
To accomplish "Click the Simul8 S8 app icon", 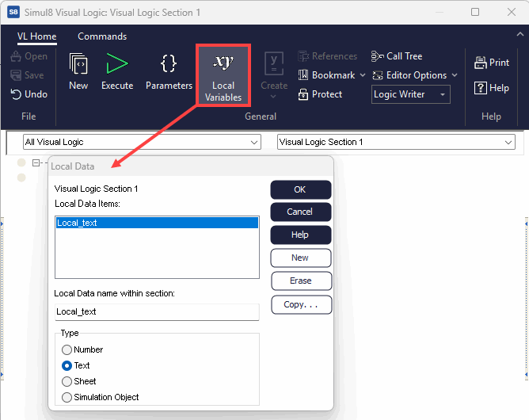I will [13, 13].
